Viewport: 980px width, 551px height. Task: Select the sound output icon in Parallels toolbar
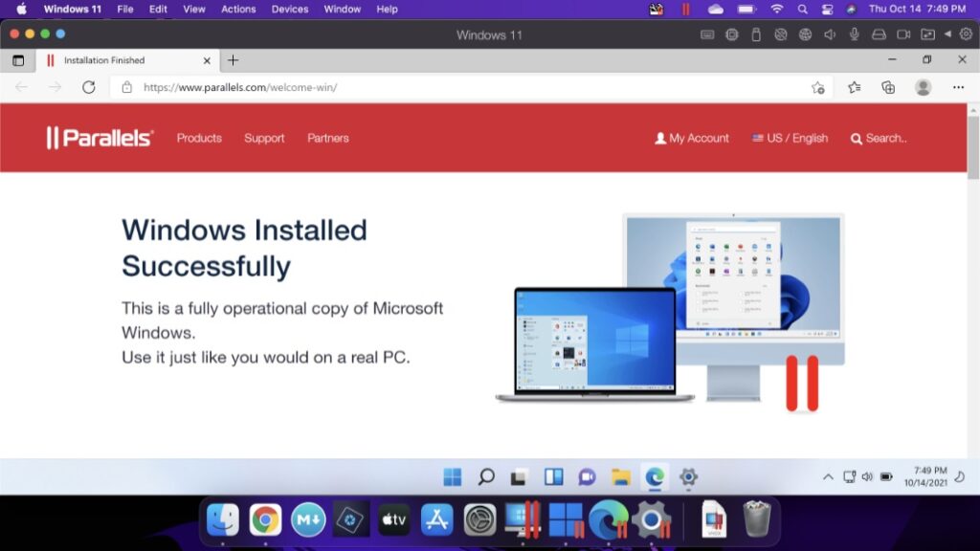click(x=829, y=33)
